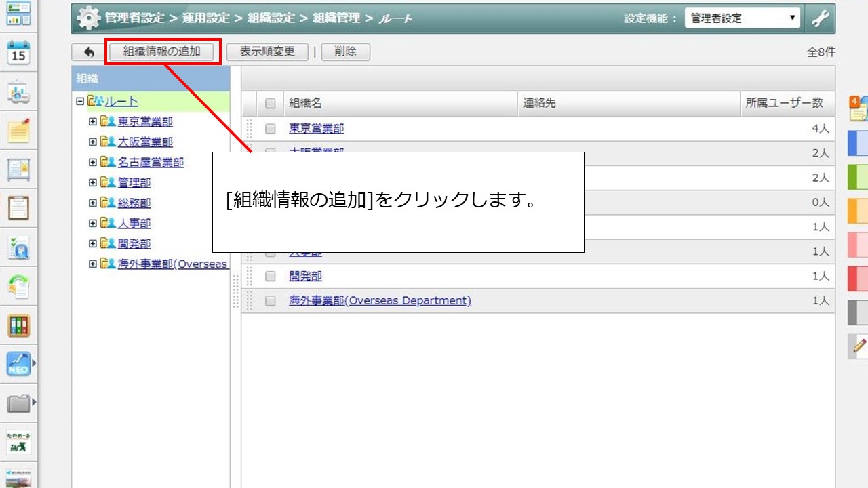Viewport: 868px width, 488px height.
Task: Check the 東京営業部 row checkbox
Action: coord(271,129)
